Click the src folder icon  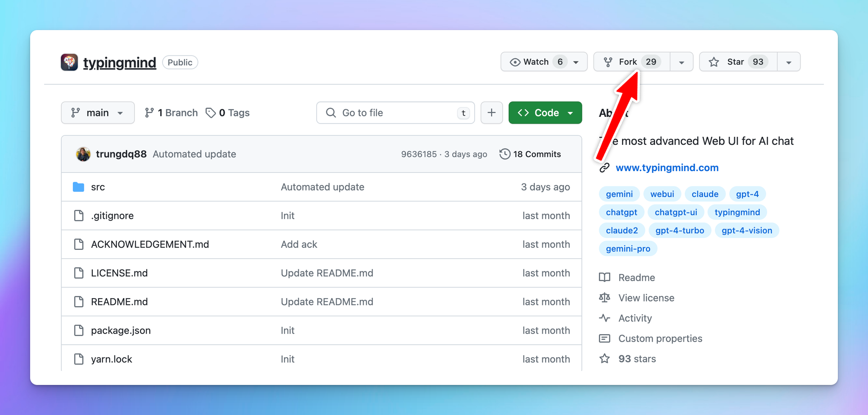78,187
